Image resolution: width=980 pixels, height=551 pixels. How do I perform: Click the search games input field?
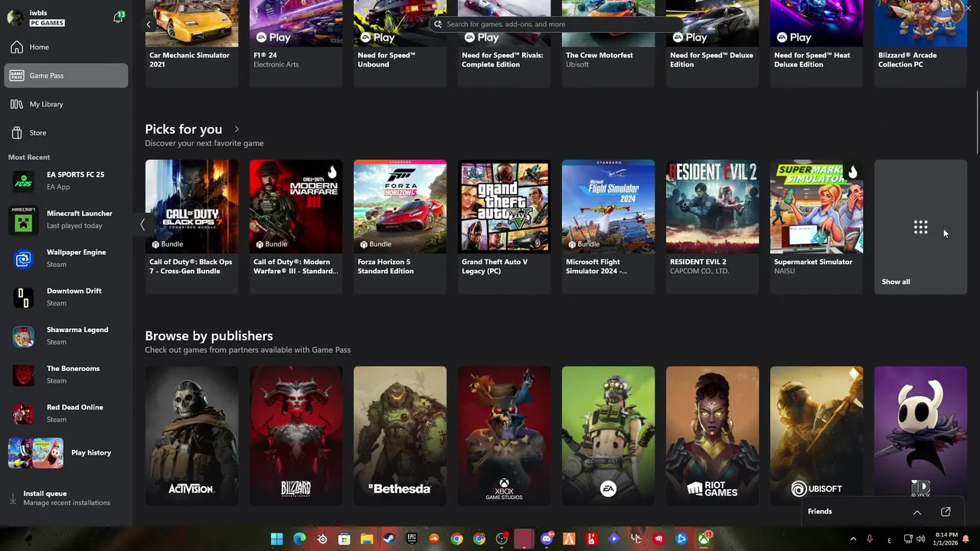click(x=554, y=24)
